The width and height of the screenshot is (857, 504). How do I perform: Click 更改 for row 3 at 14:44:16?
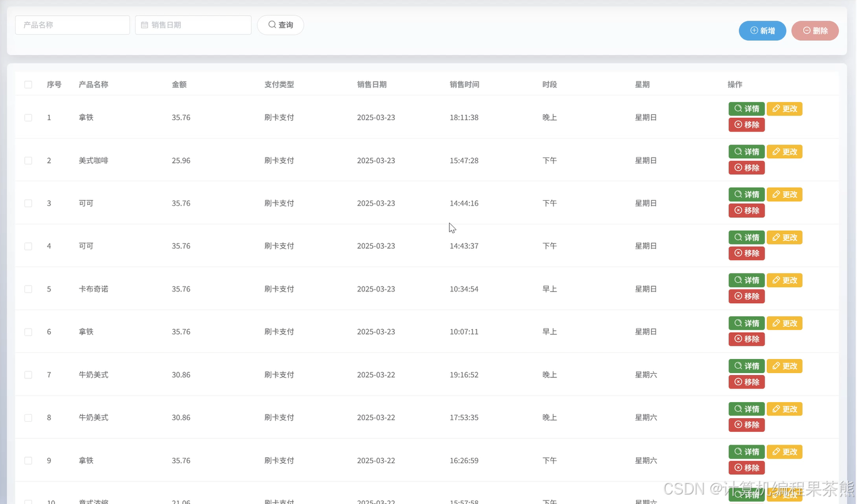(x=784, y=194)
